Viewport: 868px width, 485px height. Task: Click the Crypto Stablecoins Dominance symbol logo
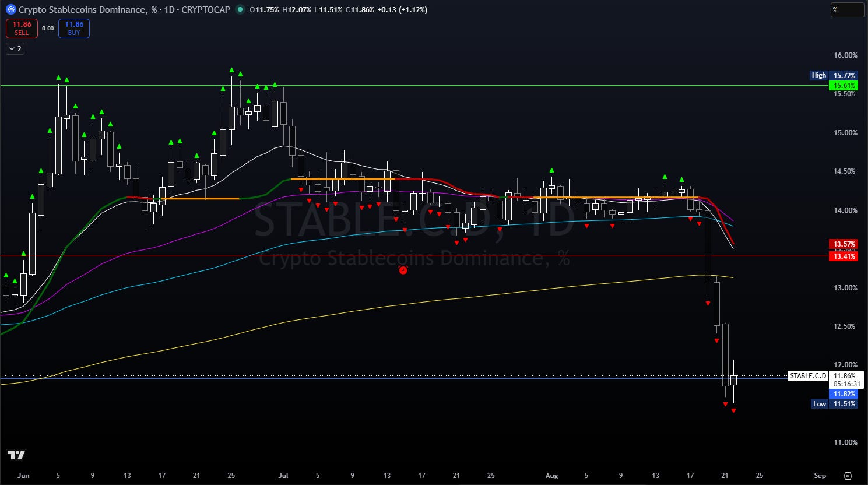pyautogui.click(x=11, y=10)
